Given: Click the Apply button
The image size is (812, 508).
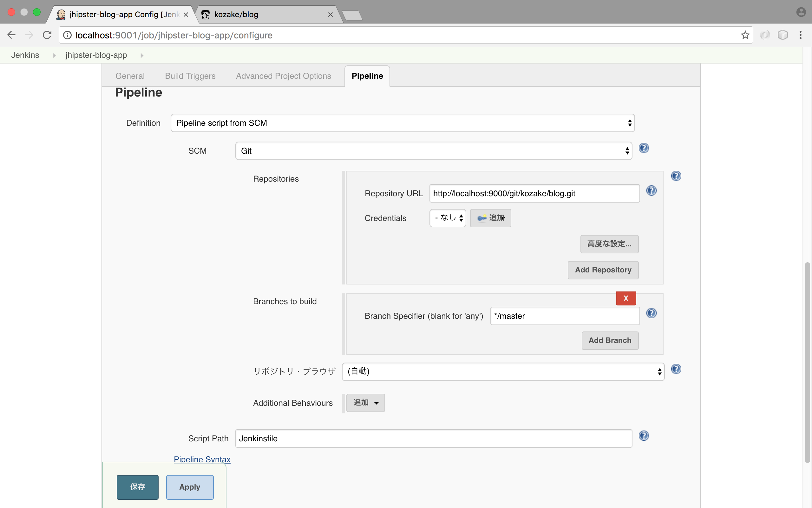Looking at the screenshot, I should 190,487.
